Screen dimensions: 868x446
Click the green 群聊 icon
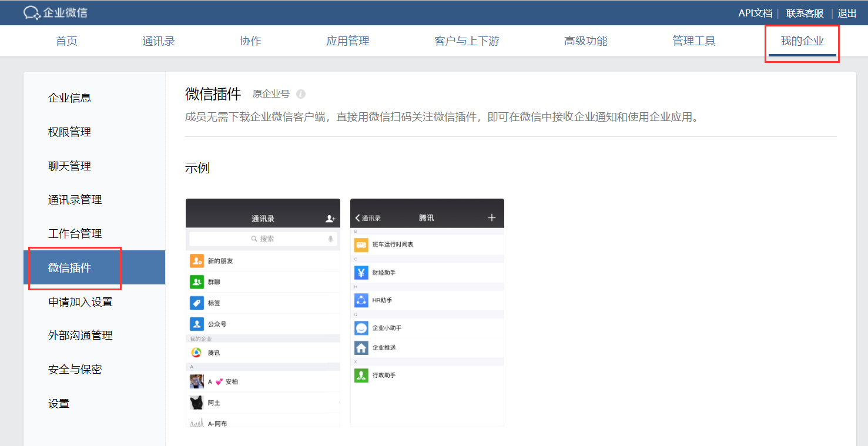point(196,282)
